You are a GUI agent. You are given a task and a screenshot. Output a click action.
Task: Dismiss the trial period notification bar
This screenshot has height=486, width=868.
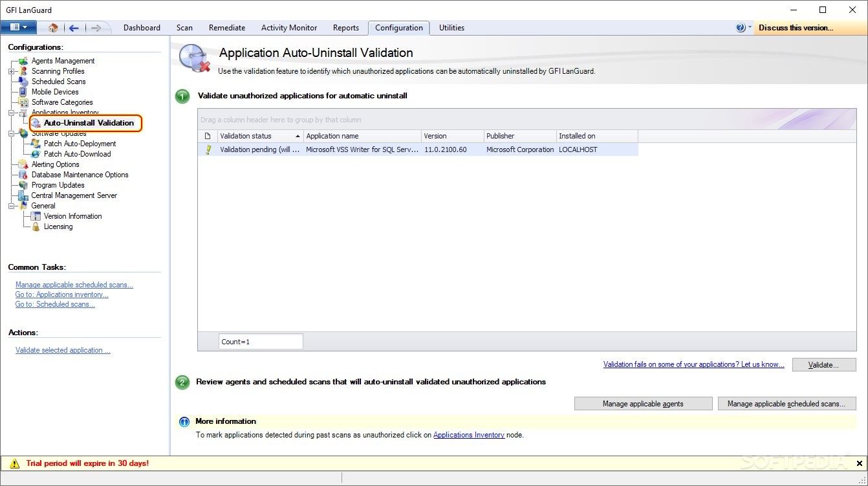tap(860, 463)
